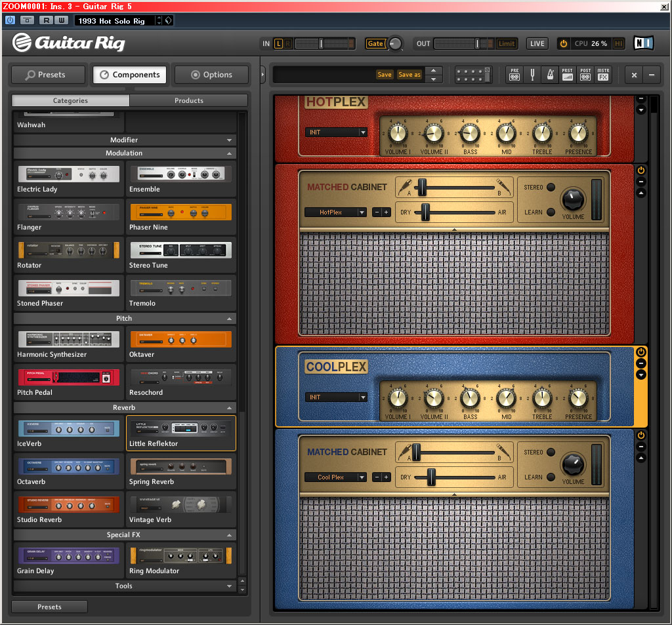Select the Categories sub-tab
672x625 pixels.
(71, 100)
